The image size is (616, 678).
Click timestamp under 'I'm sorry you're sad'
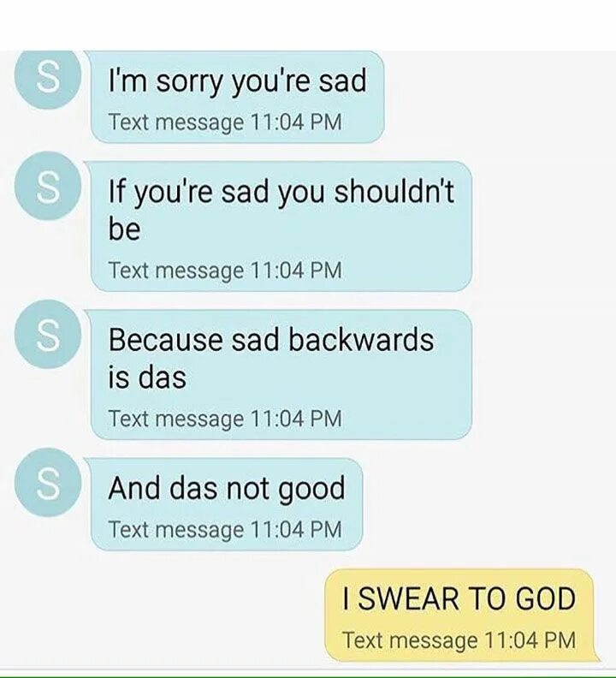(x=225, y=122)
